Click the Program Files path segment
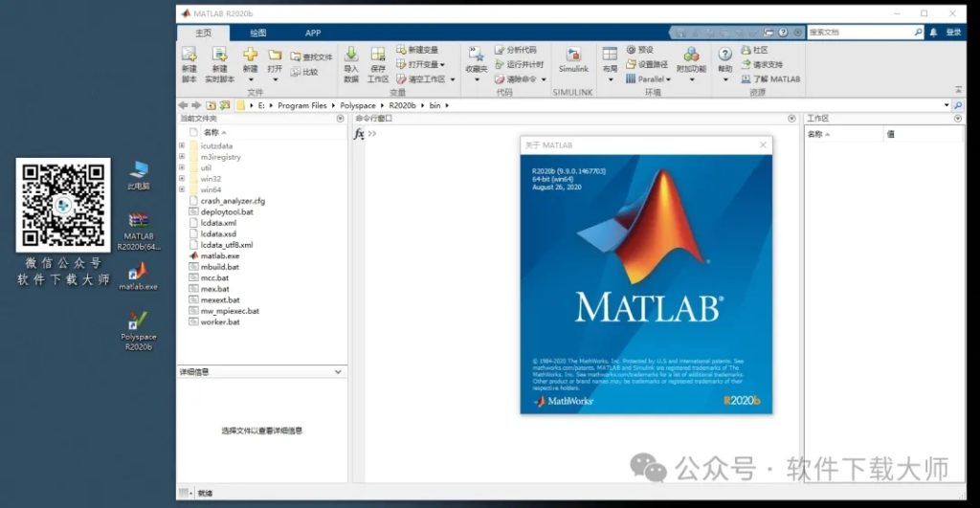 pyautogui.click(x=302, y=105)
